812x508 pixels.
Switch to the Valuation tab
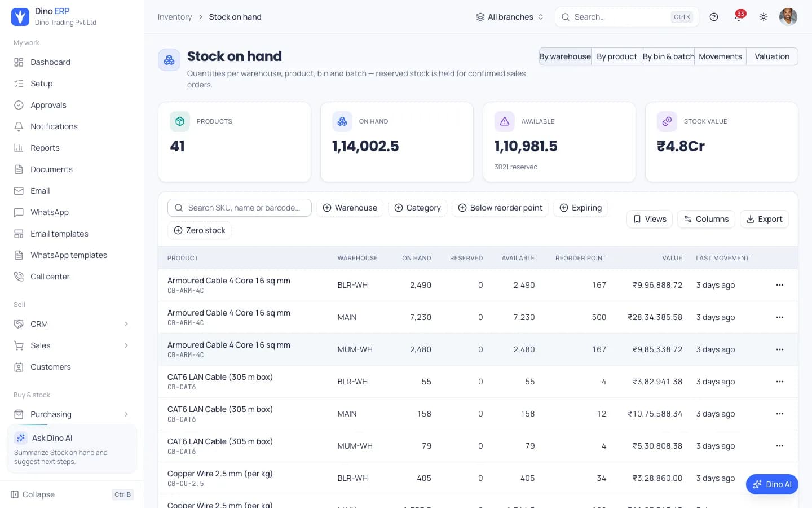[772, 56]
